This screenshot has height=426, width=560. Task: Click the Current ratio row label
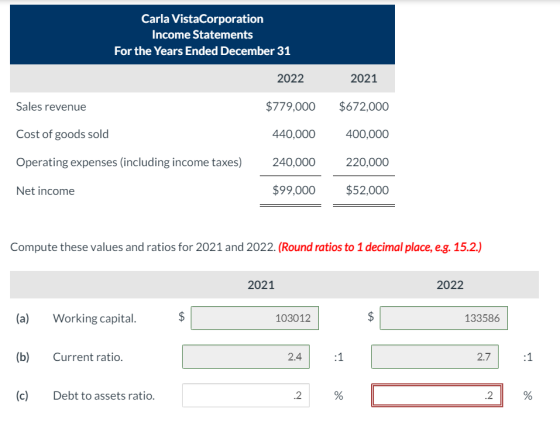pos(88,357)
